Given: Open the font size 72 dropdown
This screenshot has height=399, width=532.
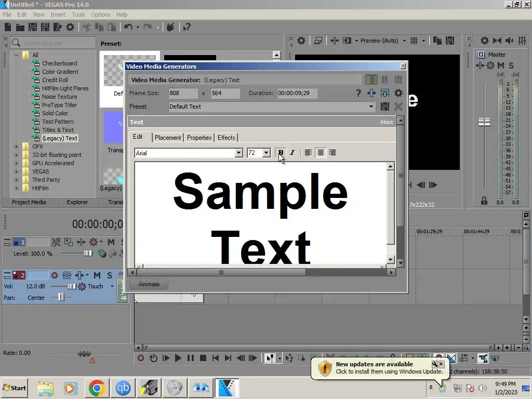Looking at the screenshot, I should pyautogui.click(x=267, y=153).
